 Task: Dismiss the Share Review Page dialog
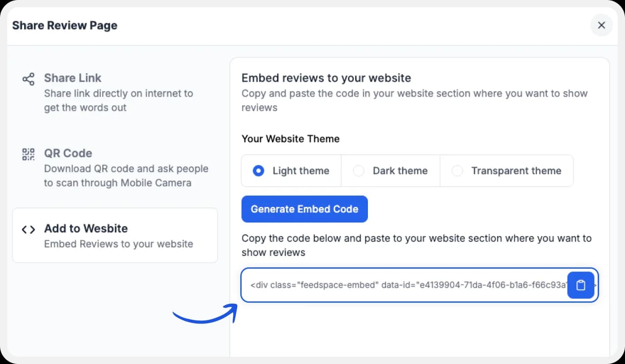click(601, 25)
